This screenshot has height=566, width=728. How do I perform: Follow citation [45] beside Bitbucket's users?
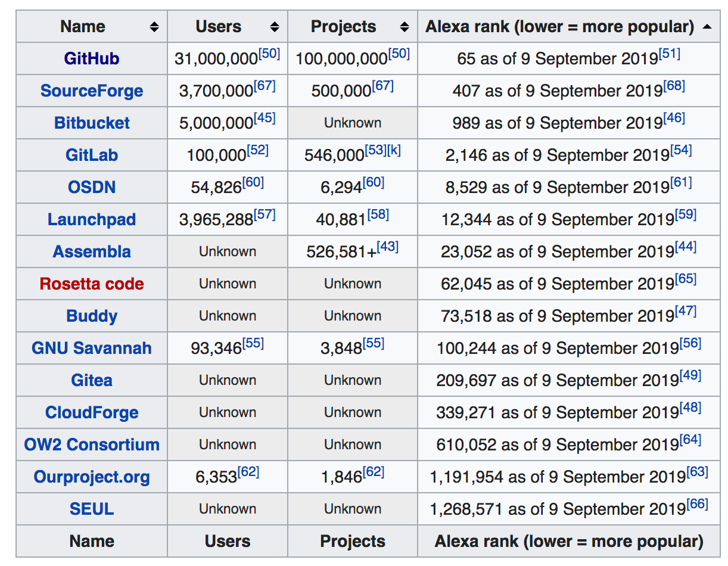point(265,118)
